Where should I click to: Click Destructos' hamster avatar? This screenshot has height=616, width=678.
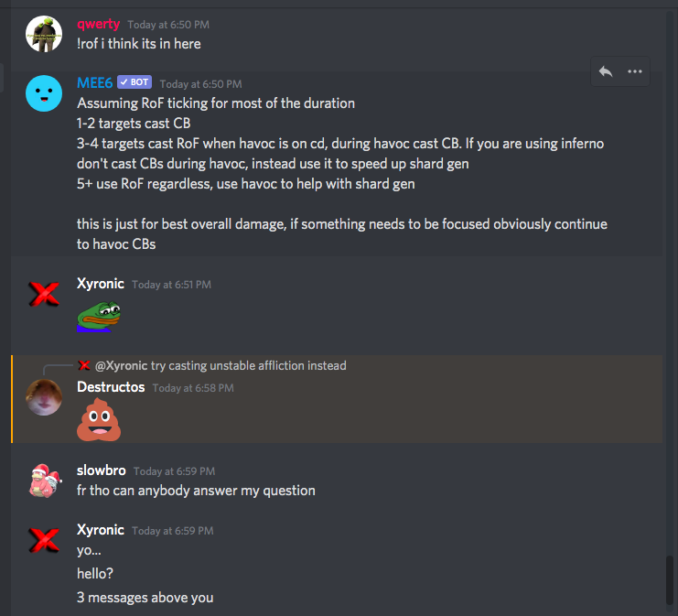pos(44,397)
